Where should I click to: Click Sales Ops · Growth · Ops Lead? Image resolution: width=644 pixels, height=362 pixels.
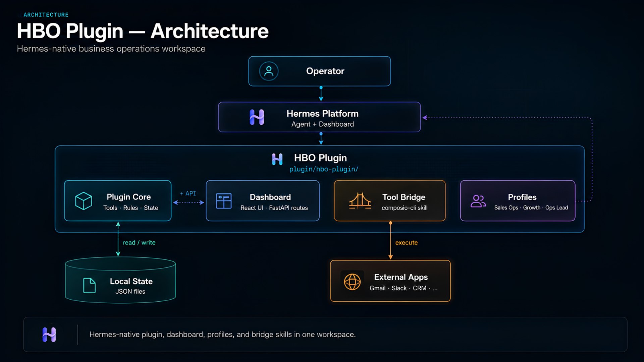coord(531,207)
